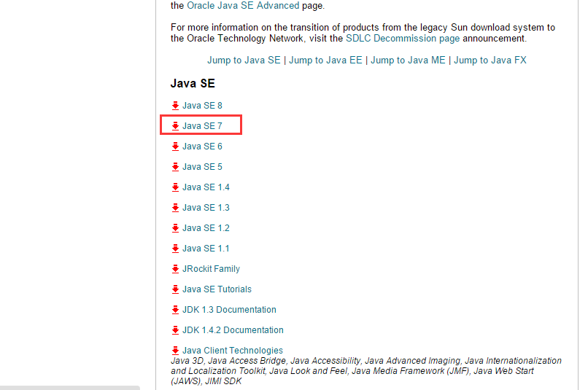Jump to Java SE section
Viewport: 588px width, 390px height.
click(x=244, y=61)
